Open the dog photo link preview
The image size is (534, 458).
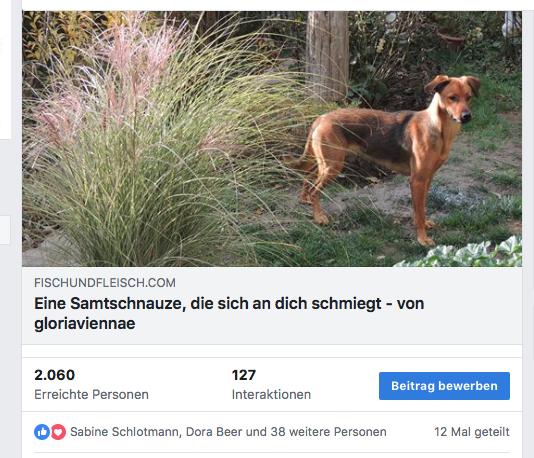[x=272, y=139]
